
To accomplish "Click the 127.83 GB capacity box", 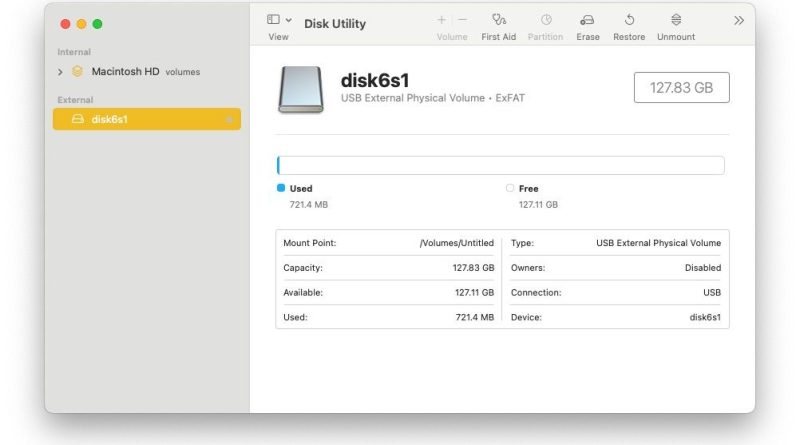I will [x=682, y=87].
